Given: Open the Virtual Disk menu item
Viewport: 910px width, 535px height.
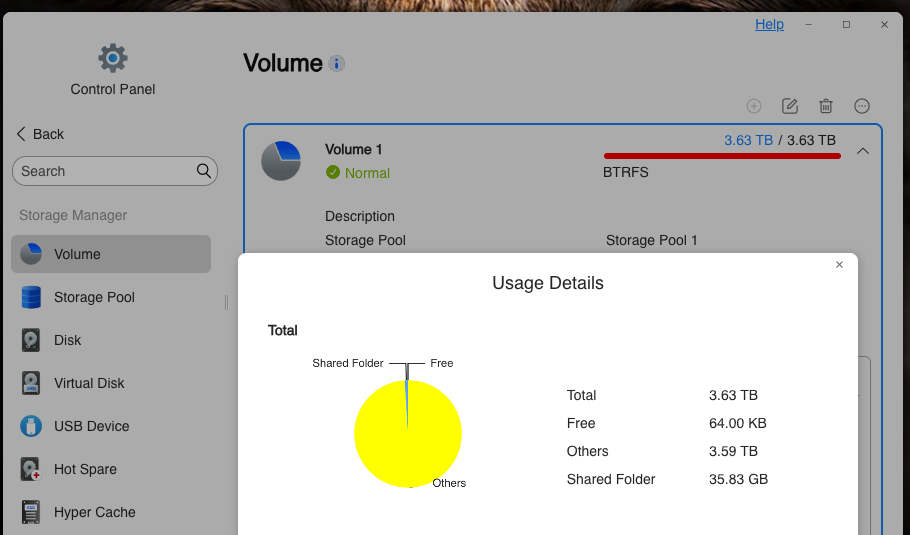Looking at the screenshot, I should pos(111,383).
